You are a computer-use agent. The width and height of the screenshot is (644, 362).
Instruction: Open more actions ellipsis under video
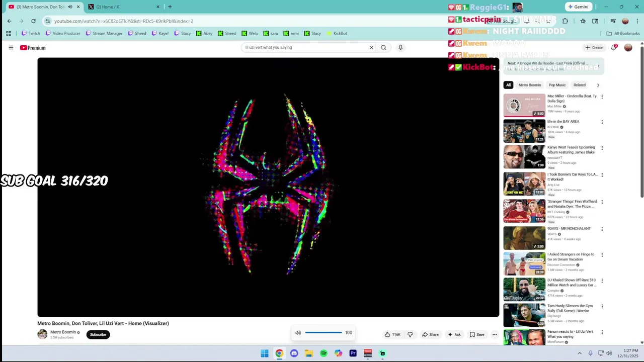[495, 334]
